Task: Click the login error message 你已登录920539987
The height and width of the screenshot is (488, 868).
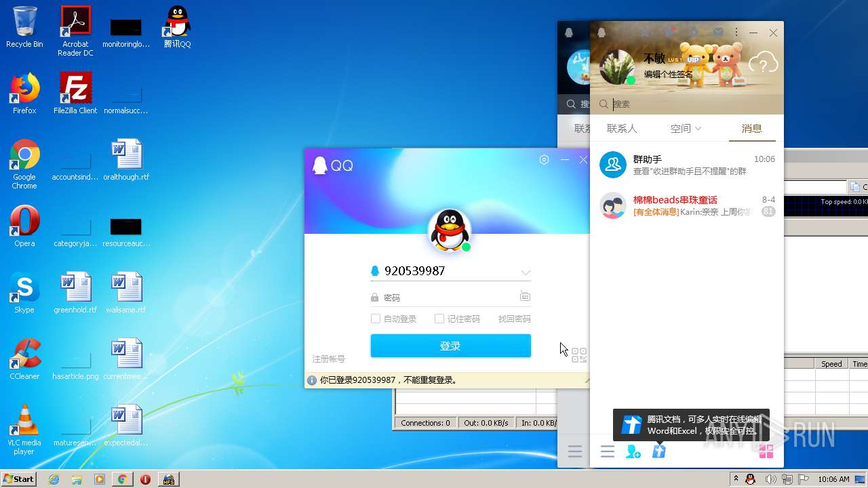Action: 389,380
